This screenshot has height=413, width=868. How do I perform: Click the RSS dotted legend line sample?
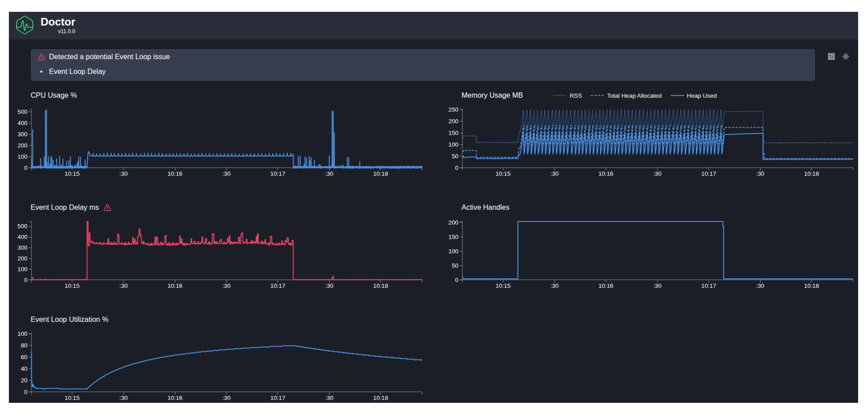point(559,96)
